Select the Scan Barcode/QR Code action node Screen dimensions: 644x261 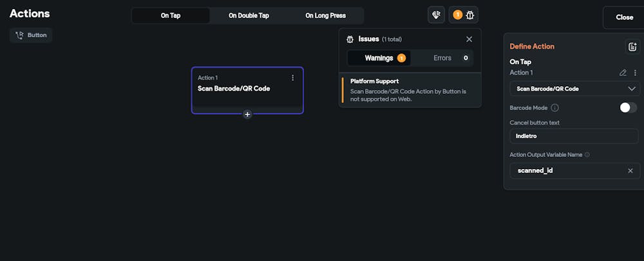point(247,90)
